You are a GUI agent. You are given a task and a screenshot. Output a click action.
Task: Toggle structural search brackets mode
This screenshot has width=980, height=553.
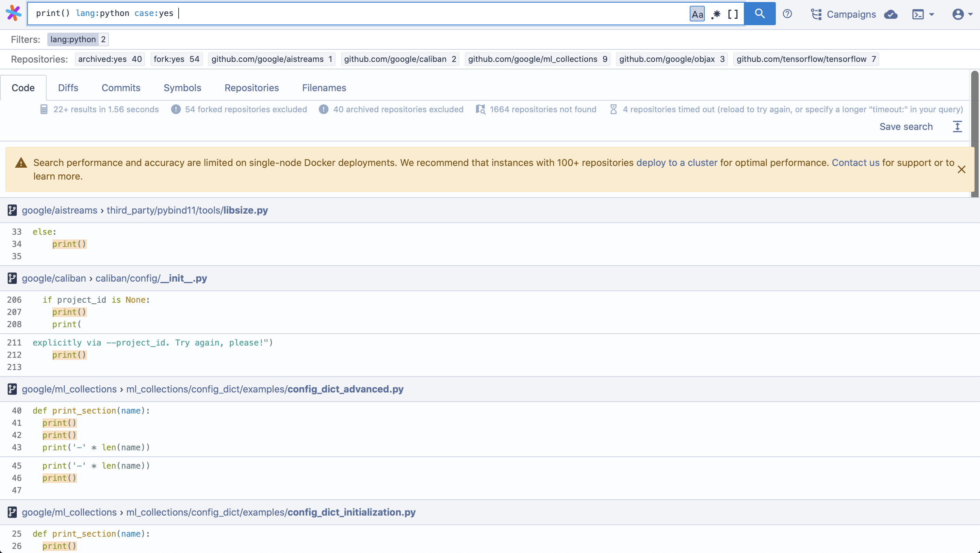pos(733,14)
